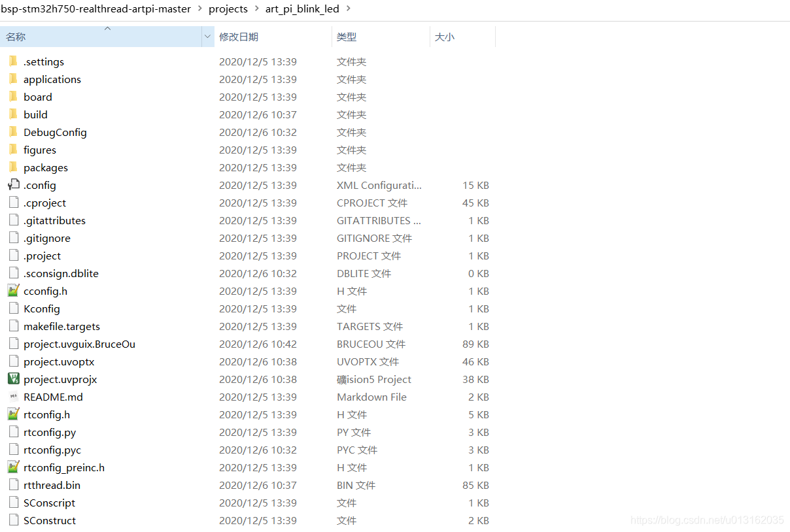Open the applications folder icon

point(13,79)
